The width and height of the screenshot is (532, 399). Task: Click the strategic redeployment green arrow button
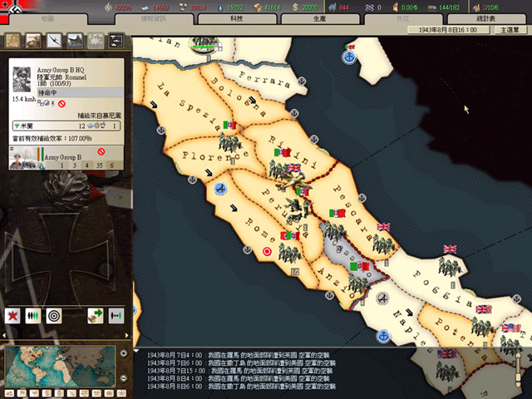click(96, 316)
